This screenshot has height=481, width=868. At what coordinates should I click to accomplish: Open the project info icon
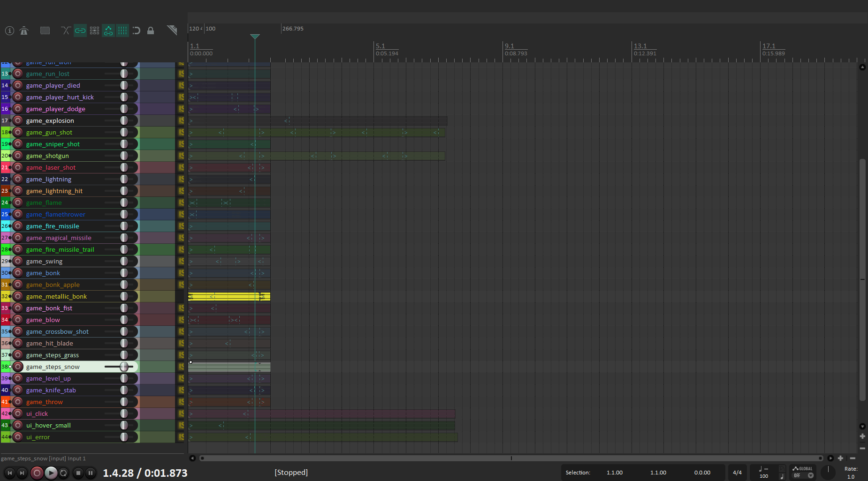pos(9,31)
